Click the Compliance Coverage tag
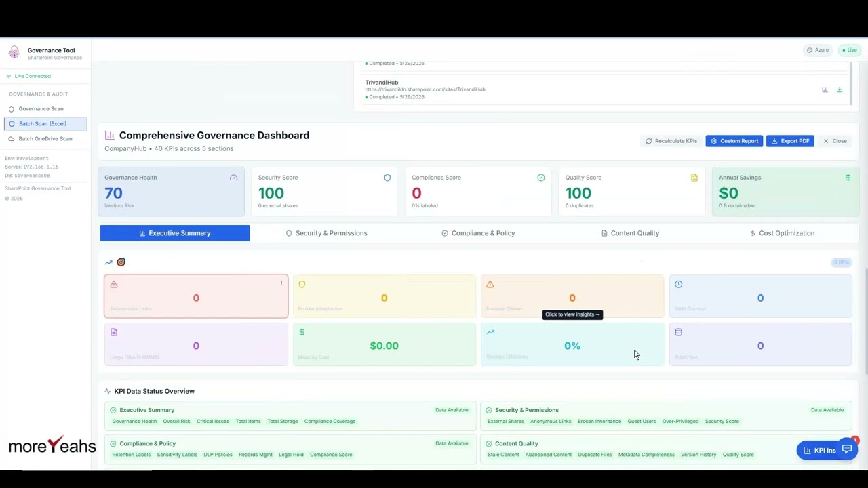868x488 pixels. coord(330,422)
